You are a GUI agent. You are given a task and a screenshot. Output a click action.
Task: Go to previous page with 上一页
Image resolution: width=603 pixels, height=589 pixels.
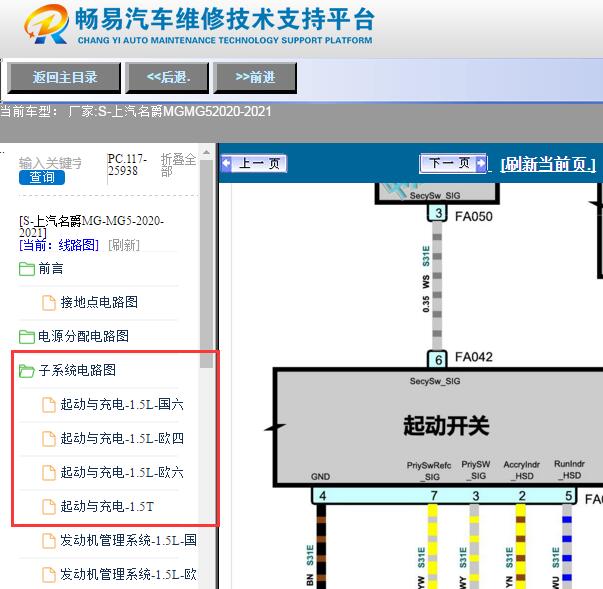[x=254, y=163]
